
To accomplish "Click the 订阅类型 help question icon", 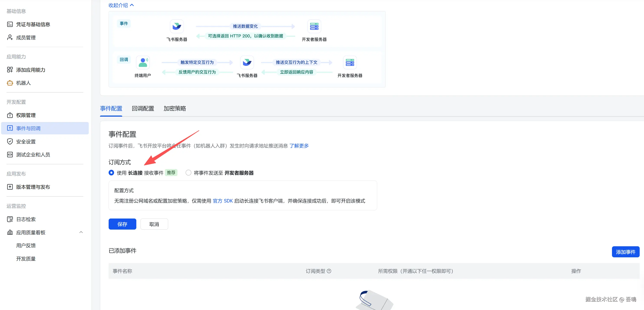I will click(329, 271).
